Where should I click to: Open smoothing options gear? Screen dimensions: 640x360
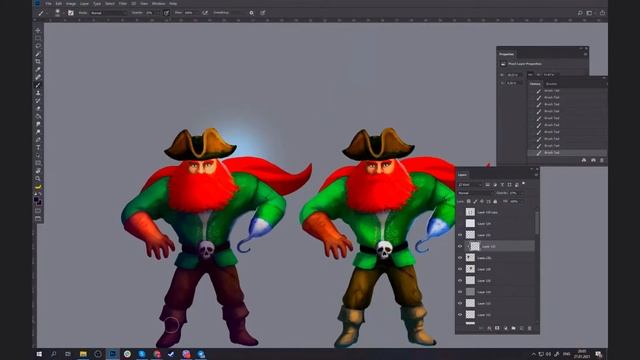(x=251, y=13)
